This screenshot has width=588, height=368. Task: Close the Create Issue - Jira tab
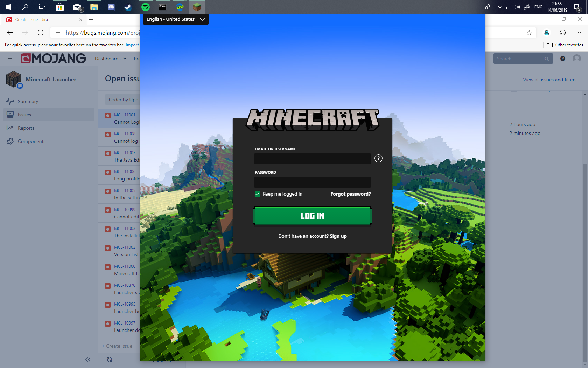coord(80,20)
